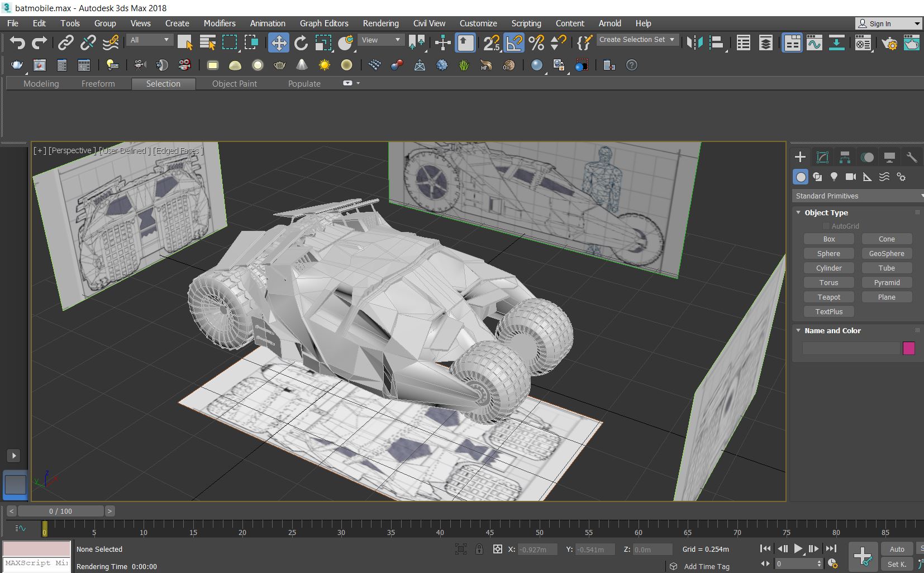Open the Create Selection Set dropdown
This screenshot has height=573, width=924.
click(637, 40)
